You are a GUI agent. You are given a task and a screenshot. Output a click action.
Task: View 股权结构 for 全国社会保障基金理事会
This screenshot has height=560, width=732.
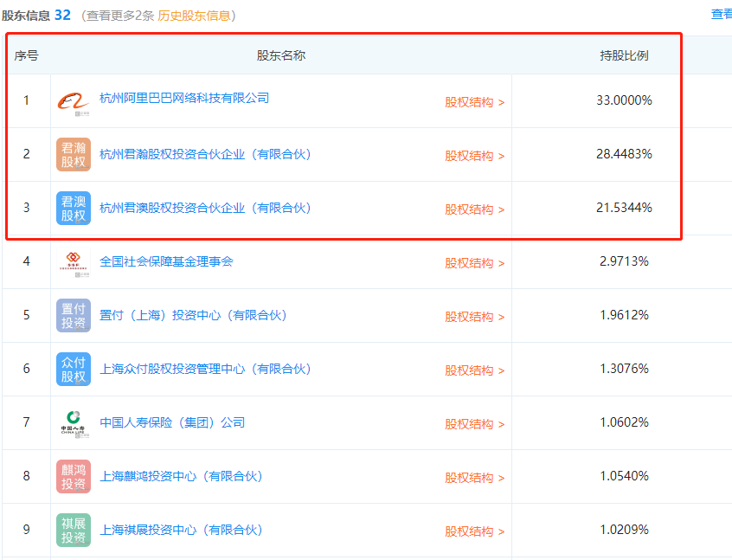(x=474, y=263)
